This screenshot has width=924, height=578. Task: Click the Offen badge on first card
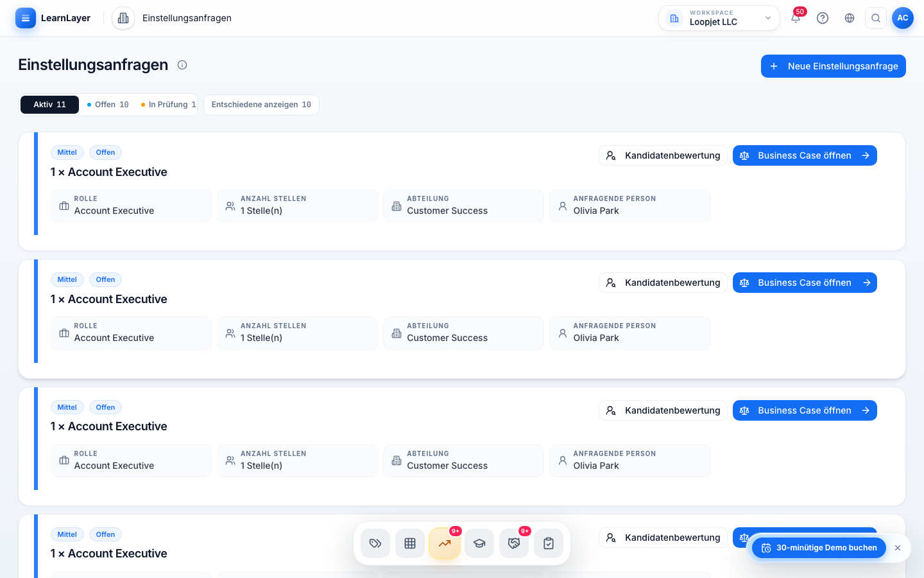tap(105, 152)
